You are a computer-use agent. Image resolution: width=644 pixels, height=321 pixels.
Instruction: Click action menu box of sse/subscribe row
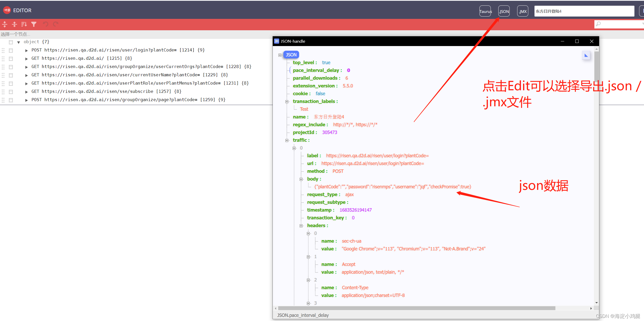click(x=11, y=92)
